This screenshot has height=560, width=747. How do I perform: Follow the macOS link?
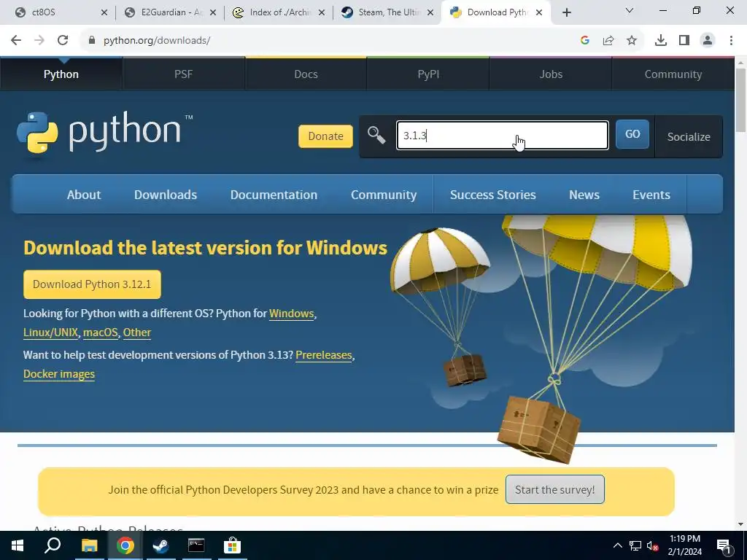[100, 332]
